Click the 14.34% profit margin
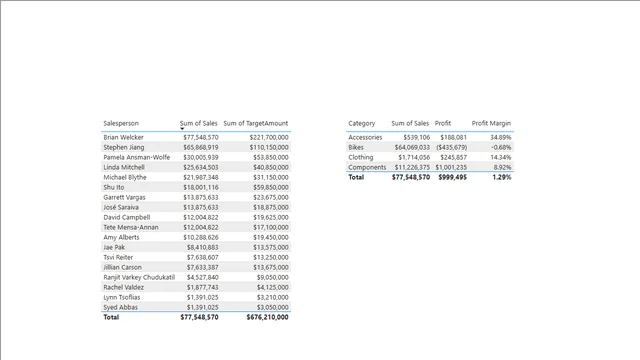This screenshot has width=640, height=360. tap(501, 157)
